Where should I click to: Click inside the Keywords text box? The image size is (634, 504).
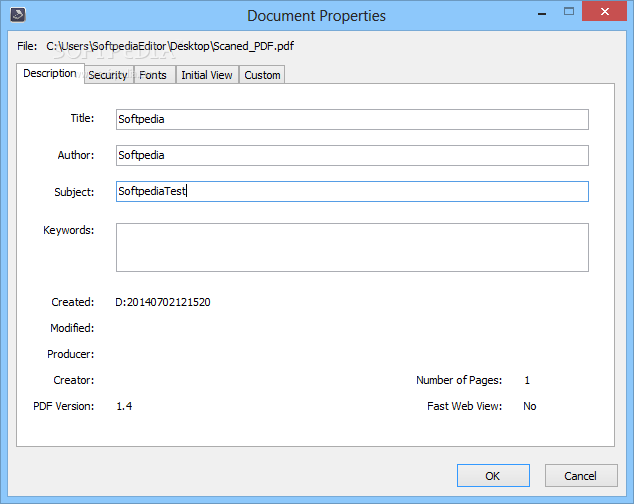tap(352, 247)
